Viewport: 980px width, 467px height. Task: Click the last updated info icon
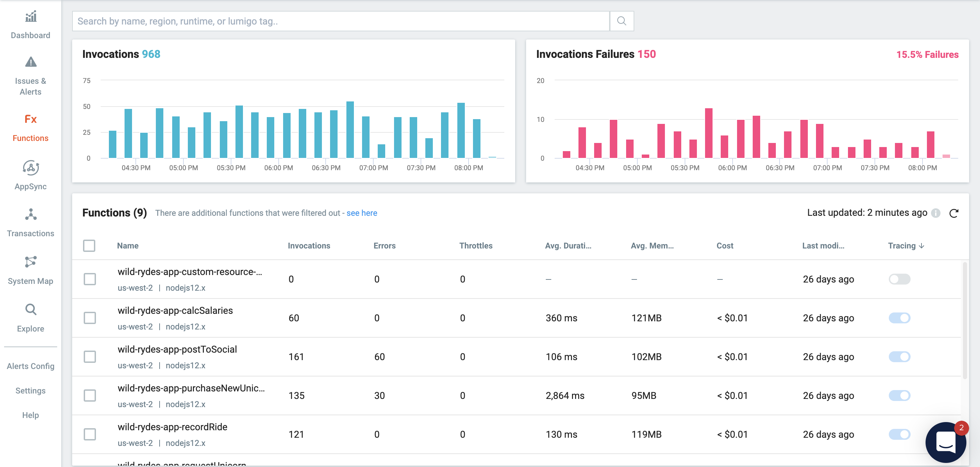click(935, 213)
